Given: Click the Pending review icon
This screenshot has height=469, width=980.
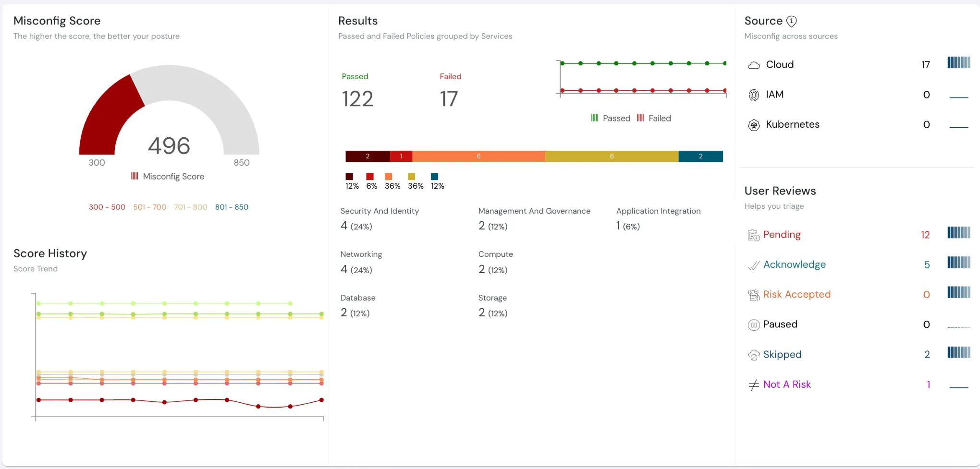Looking at the screenshot, I should (754, 235).
